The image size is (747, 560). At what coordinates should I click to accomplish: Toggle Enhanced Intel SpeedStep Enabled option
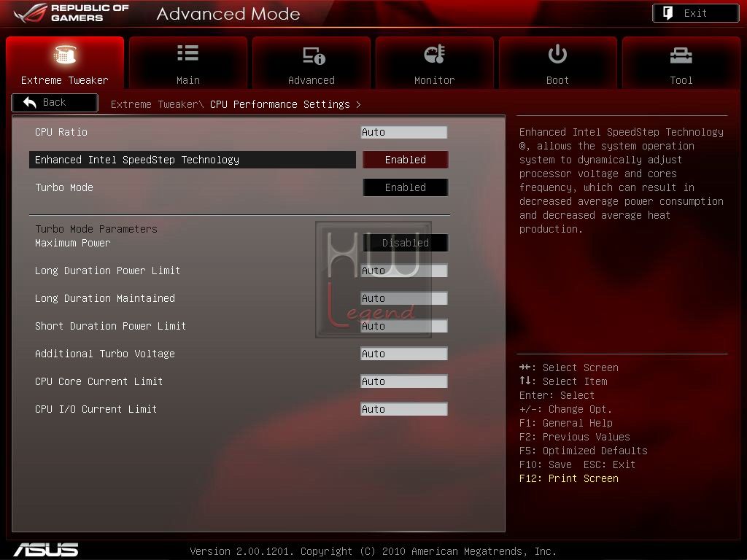click(406, 160)
